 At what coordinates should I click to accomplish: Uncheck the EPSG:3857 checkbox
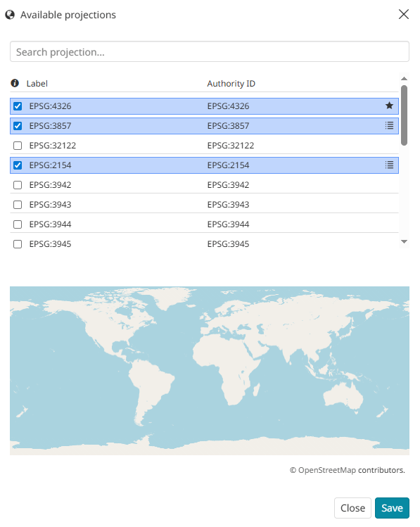(x=18, y=126)
